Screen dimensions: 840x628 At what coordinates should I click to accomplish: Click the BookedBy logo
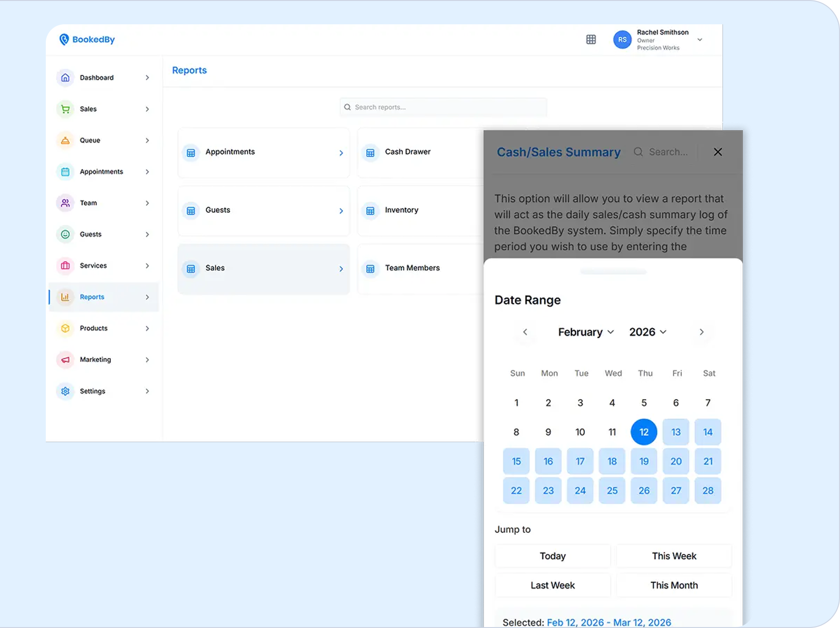[87, 40]
